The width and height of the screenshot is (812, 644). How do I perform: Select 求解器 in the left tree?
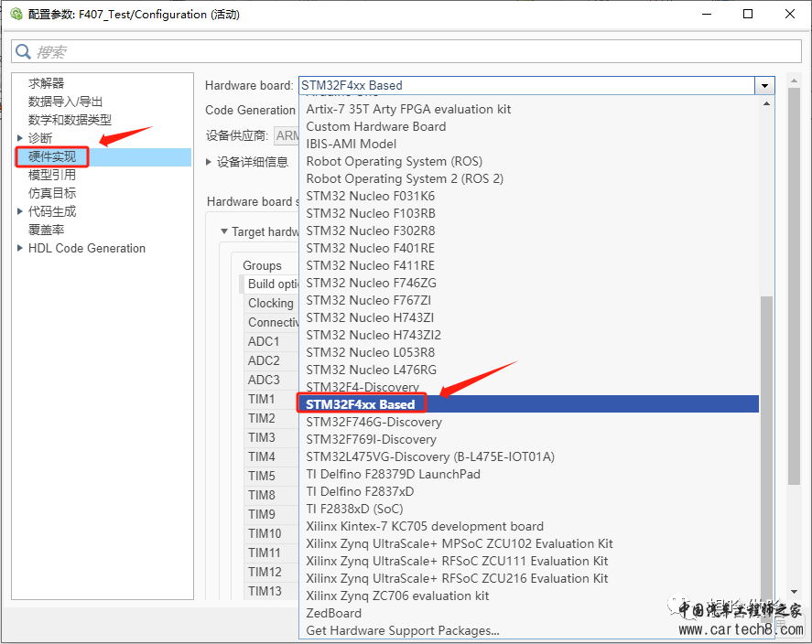[46, 83]
